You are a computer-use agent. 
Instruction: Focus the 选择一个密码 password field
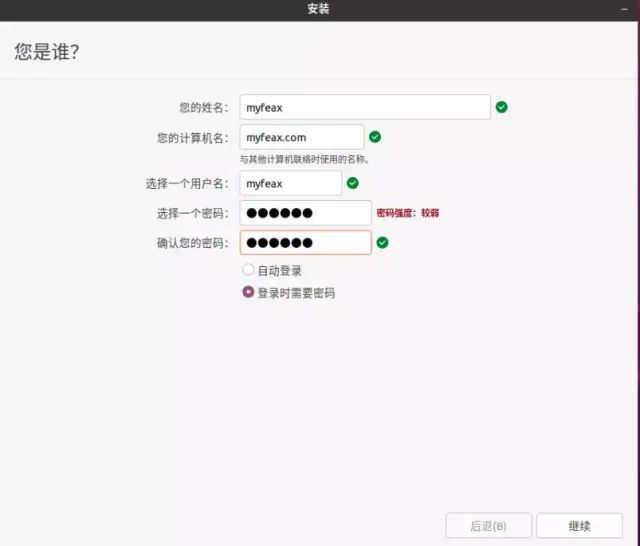305,213
